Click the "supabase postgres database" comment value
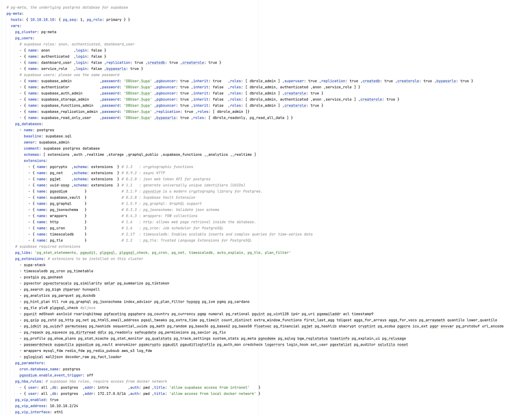This screenshot has height=418, width=532. 71,148
